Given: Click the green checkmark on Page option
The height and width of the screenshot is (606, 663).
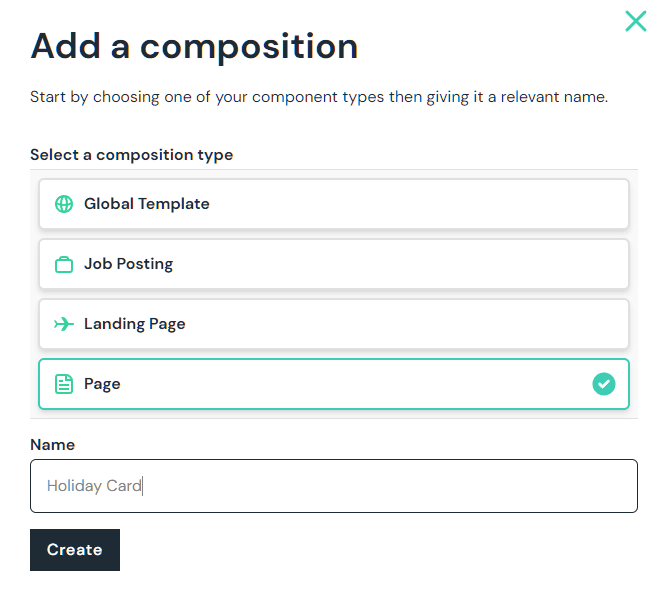Looking at the screenshot, I should click(x=604, y=384).
